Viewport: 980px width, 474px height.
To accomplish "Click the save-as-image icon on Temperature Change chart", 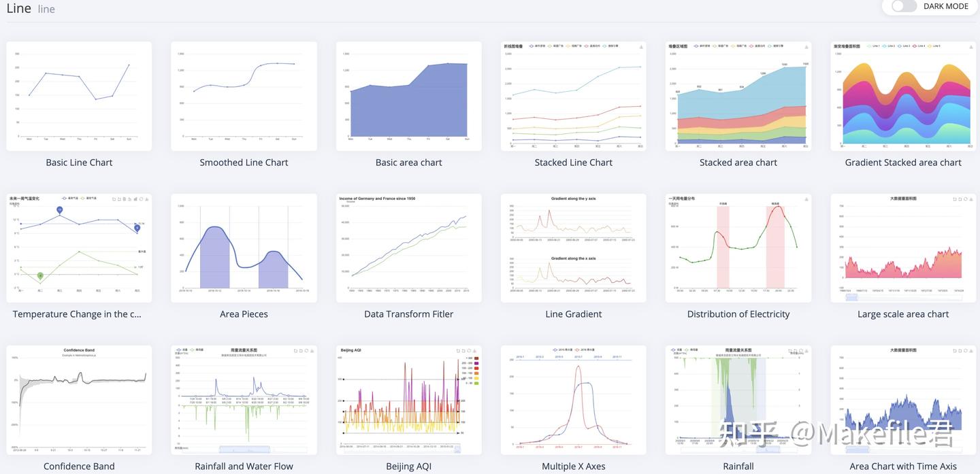I will [x=146, y=199].
